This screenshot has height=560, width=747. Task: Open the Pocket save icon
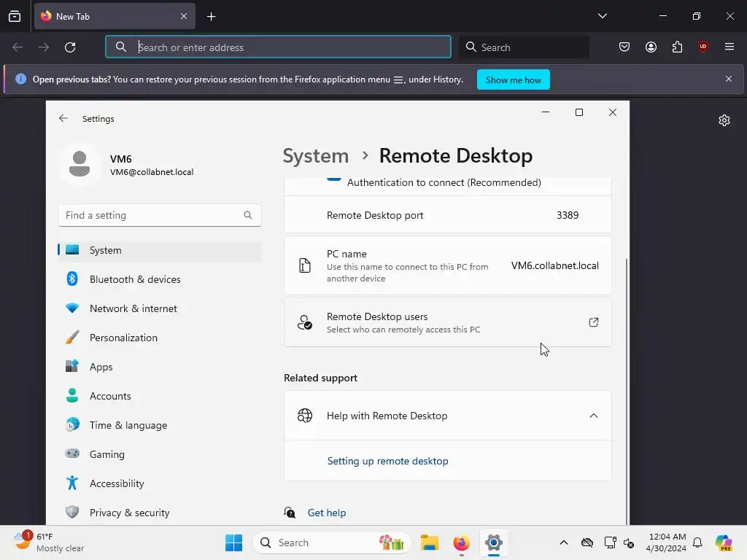(x=624, y=47)
